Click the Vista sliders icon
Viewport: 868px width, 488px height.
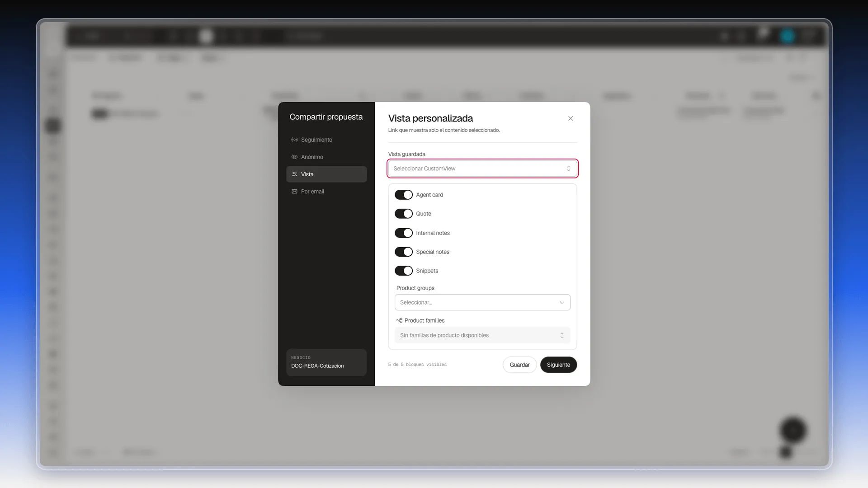pos(294,174)
